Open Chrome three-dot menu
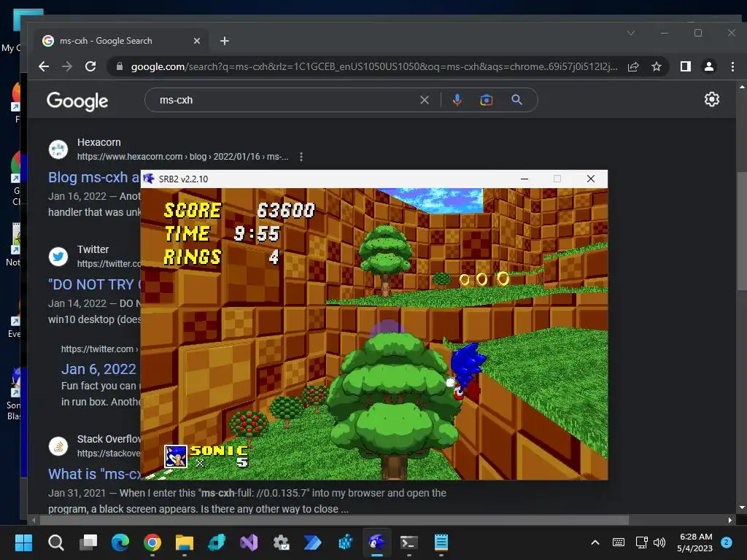This screenshot has height=560, width=747. 732,66
